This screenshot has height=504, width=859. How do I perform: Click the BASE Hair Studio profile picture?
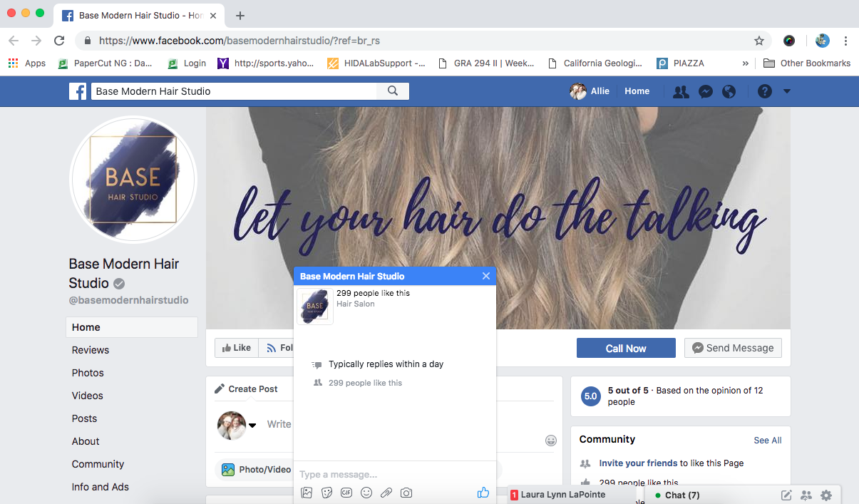tap(133, 179)
